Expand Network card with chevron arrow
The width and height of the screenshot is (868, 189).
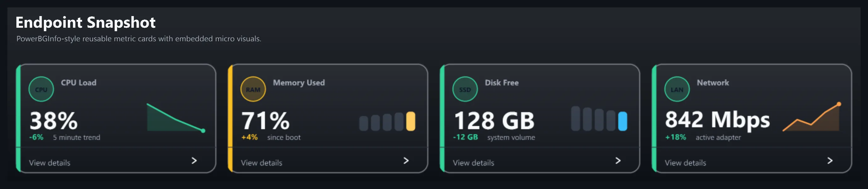(830, 161)
